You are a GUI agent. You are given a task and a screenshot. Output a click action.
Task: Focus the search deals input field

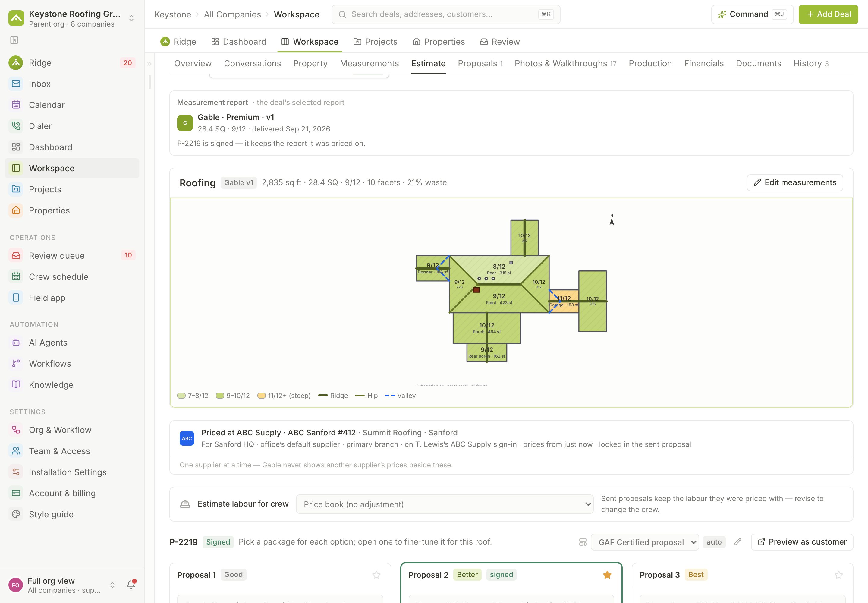click(446, 14)
